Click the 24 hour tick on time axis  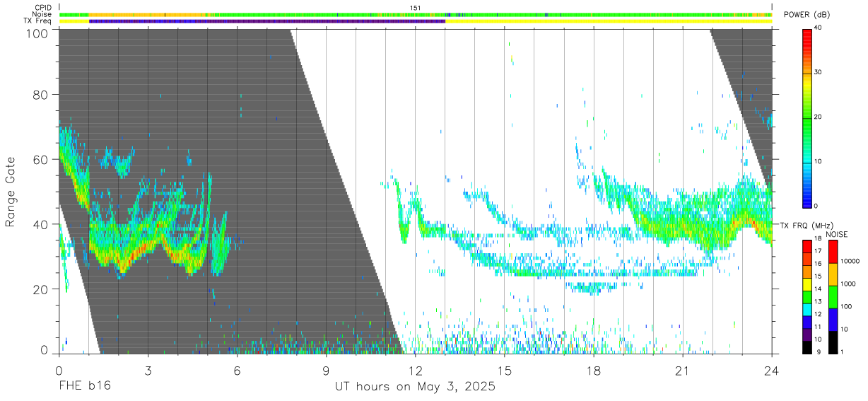tap(772, 371)
